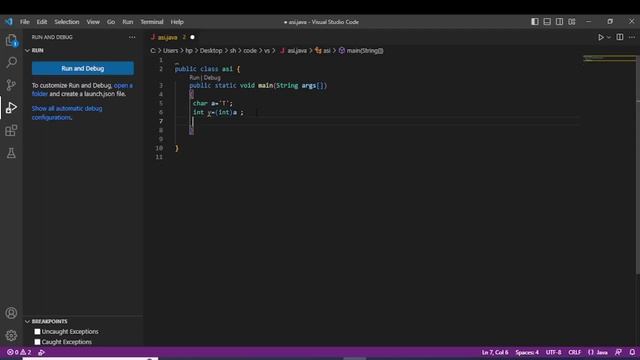This screenshot has width=640, height=360.
Task: Click the editor minimap
Action: (609, 58)
